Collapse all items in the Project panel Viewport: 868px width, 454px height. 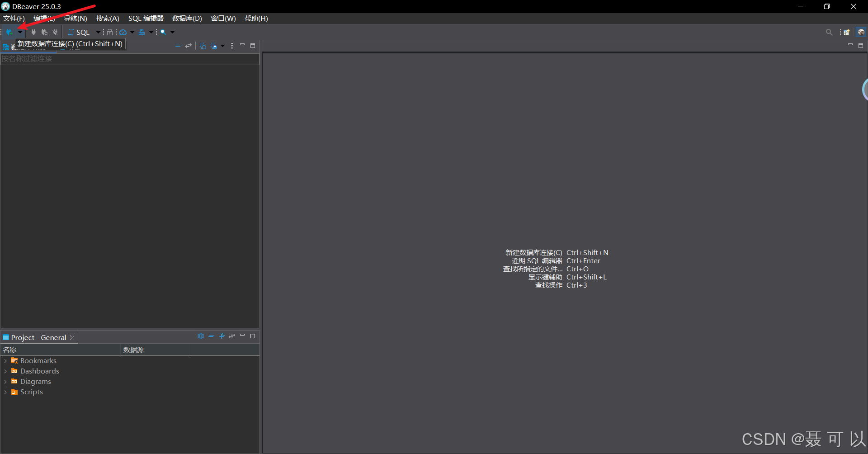click(x=211, y=336)
